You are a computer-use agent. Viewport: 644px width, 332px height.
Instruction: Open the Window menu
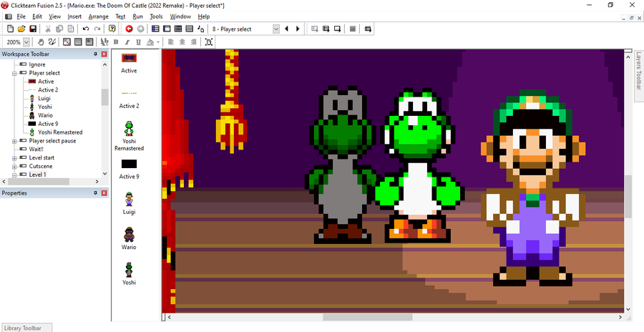(x=180, y=16)
